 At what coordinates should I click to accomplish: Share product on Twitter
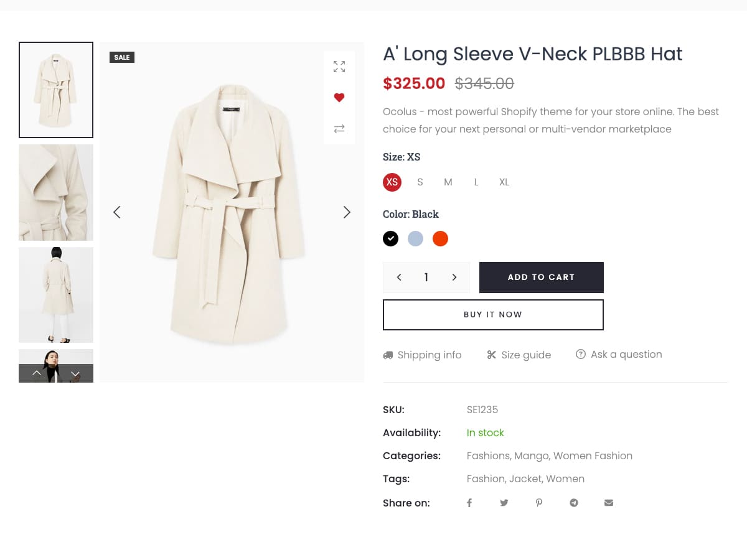[x=504, y=503]
